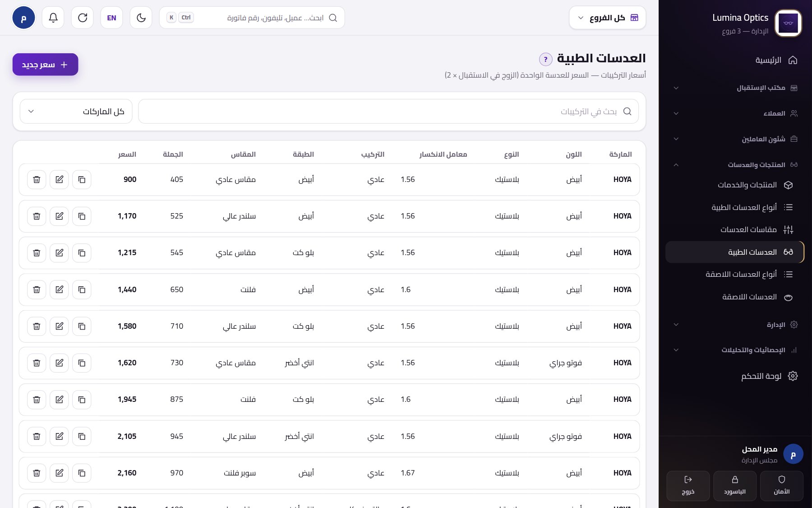The height and width of the screenshot is (508, 812).
Task: Click the global search field for customers
Action: [x=252, y=18]
